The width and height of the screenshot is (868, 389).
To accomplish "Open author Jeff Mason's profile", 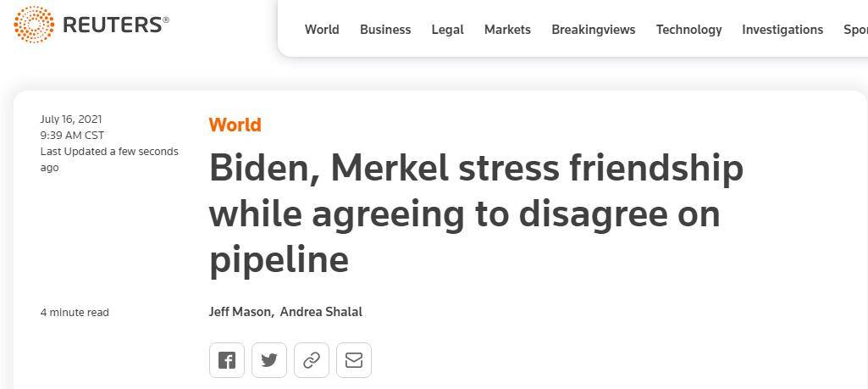I will [x=240, y=312].
